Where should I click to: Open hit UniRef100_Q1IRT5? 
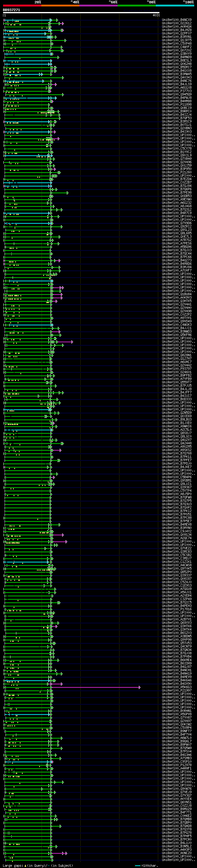[x=177, y=40]
